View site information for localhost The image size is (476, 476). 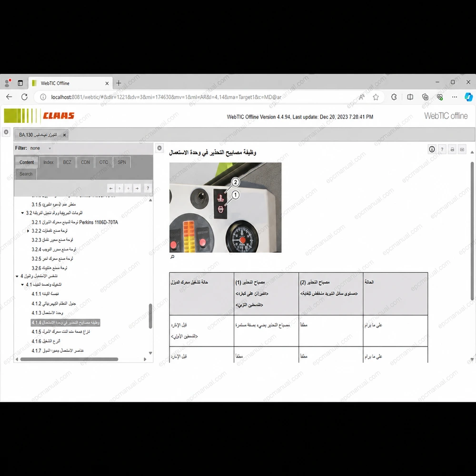pos(43,97)
